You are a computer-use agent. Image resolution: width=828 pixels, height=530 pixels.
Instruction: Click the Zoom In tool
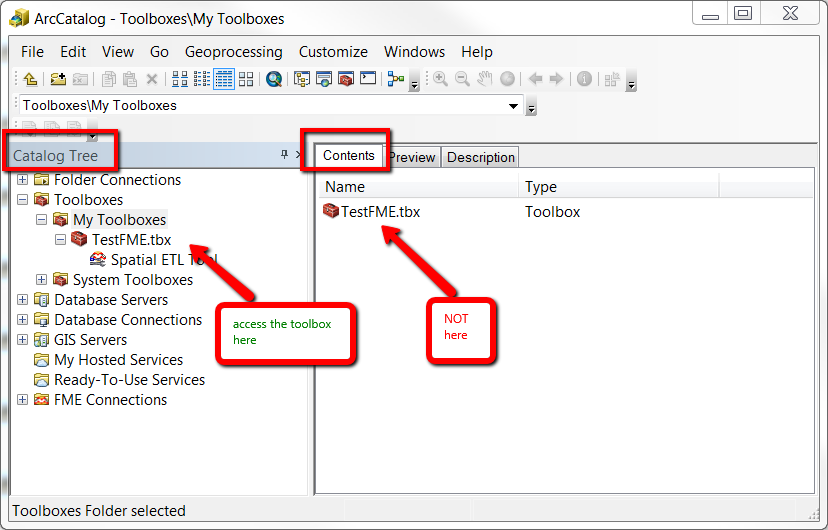click(440, 79)
